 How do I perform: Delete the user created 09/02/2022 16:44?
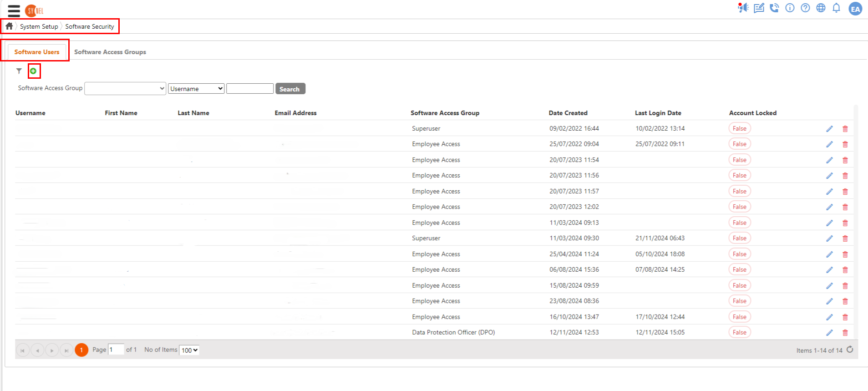[845, 129]
